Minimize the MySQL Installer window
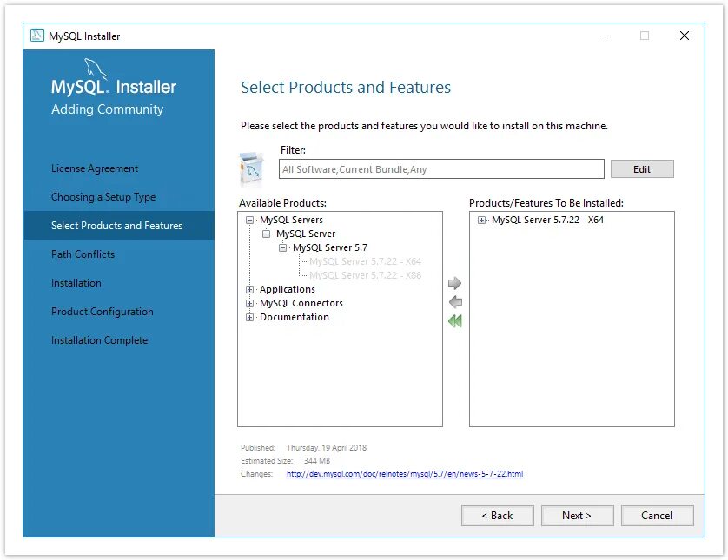This screenshot has width=728, height=560. click(606, 36)
